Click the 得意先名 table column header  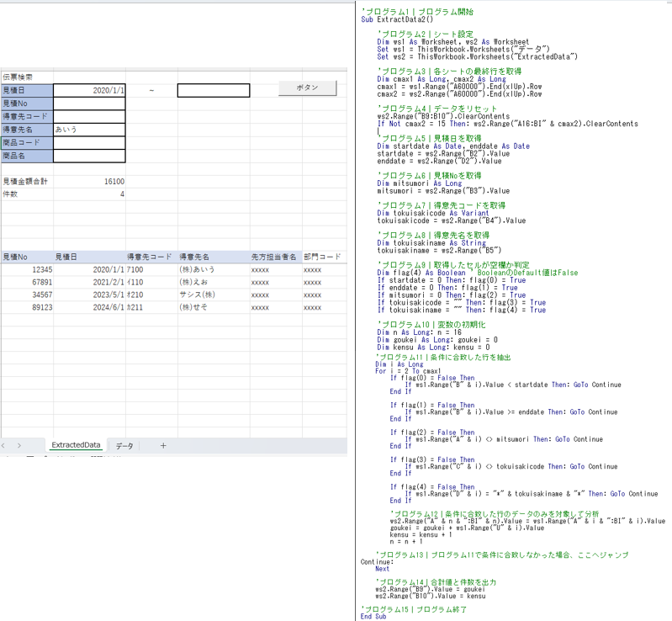(214, 257)
